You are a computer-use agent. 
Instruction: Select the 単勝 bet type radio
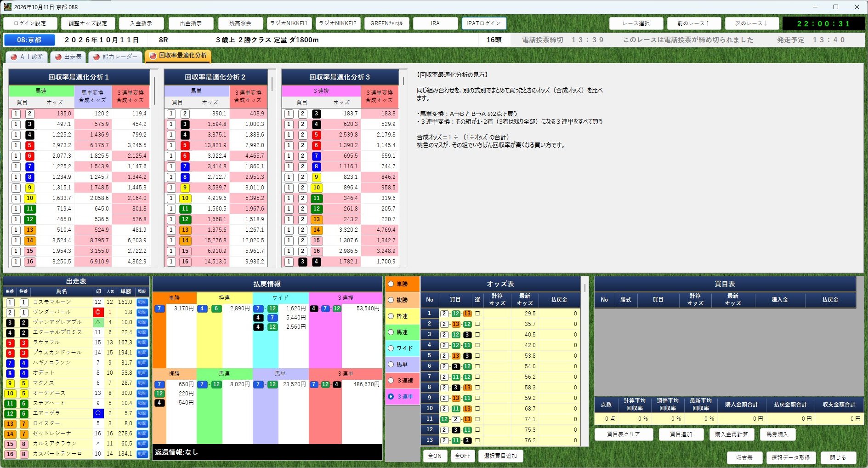(x=391, y=284)
